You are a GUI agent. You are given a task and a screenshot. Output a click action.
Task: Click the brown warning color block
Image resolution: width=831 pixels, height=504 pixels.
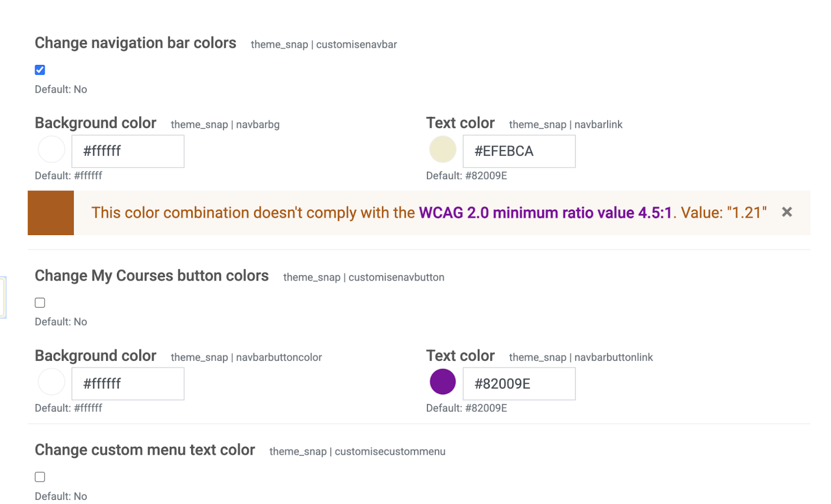tap(50, 213)
